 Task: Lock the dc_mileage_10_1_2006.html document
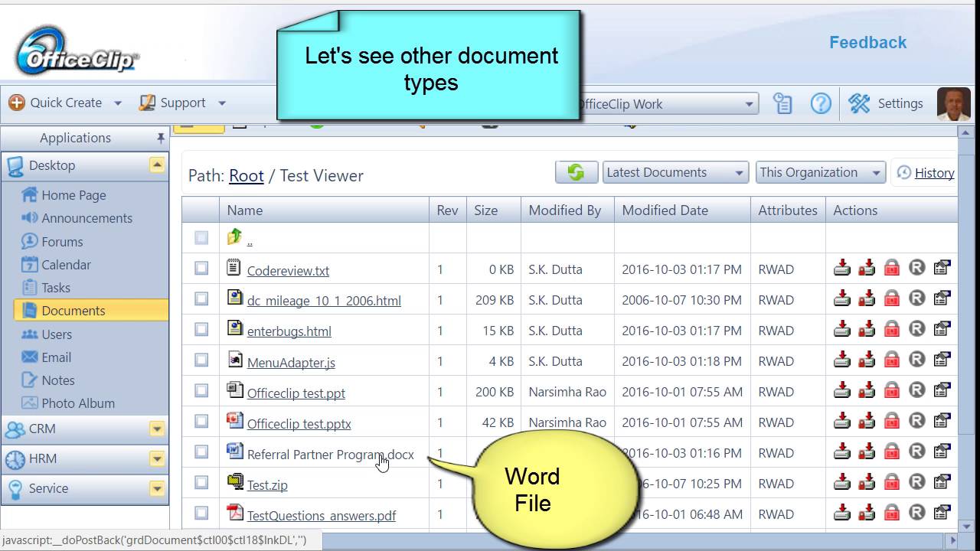click(891, 298)
